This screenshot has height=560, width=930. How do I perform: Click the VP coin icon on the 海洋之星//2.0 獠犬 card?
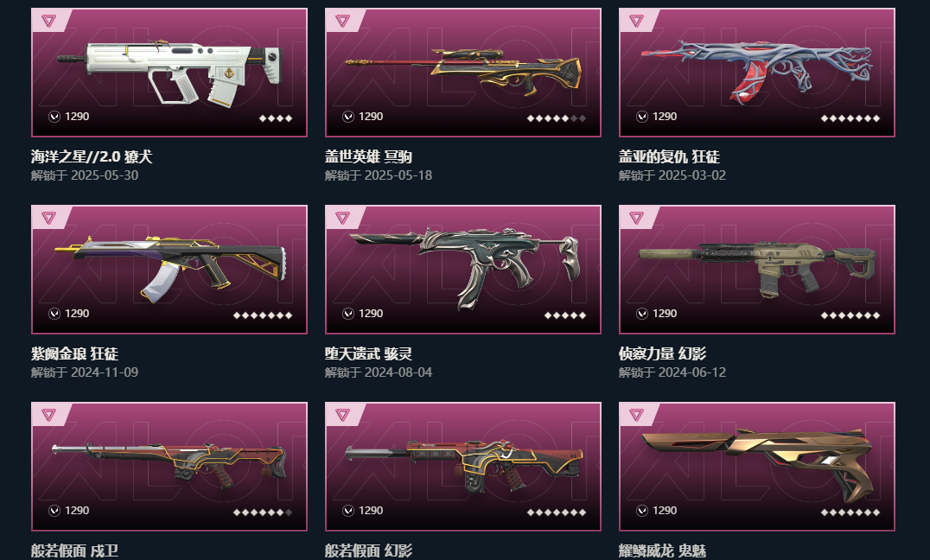click(54, 117)
